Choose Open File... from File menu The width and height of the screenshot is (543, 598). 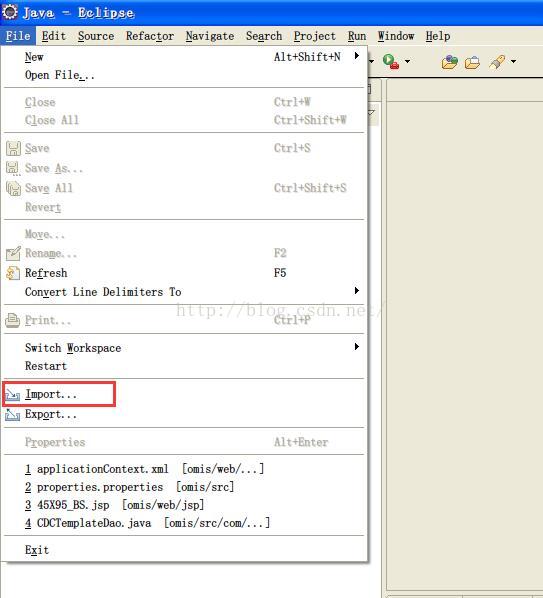[184, 75]
